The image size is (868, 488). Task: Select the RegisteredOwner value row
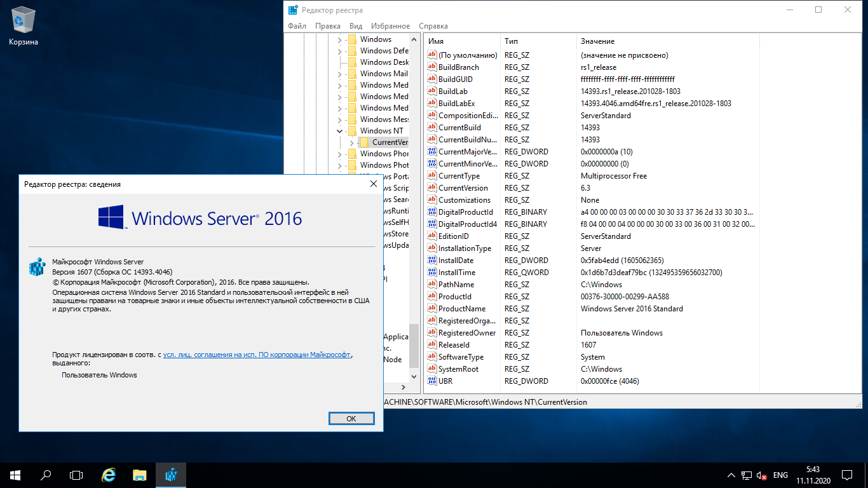591,333
